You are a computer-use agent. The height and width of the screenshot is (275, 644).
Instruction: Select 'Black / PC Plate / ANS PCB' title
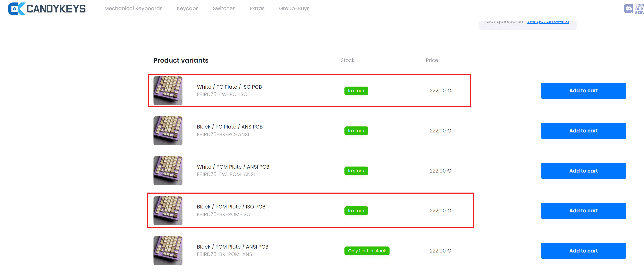click(x=230, y=127)
